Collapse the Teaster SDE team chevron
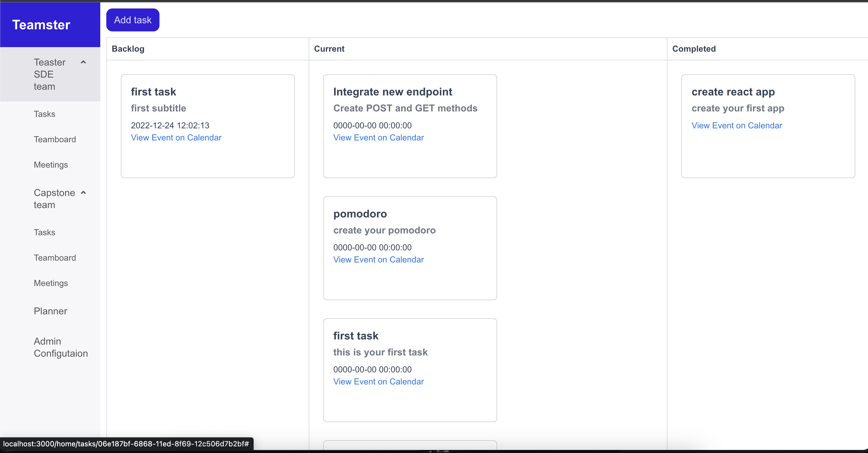 [x=83, y=62]
